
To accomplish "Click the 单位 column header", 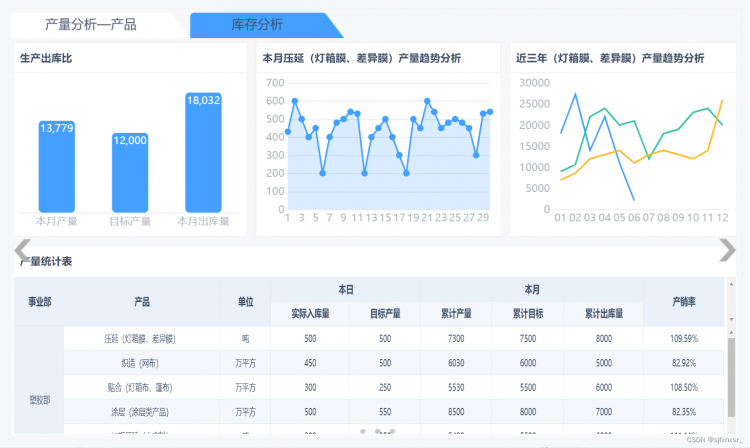I will pos(245,302).
